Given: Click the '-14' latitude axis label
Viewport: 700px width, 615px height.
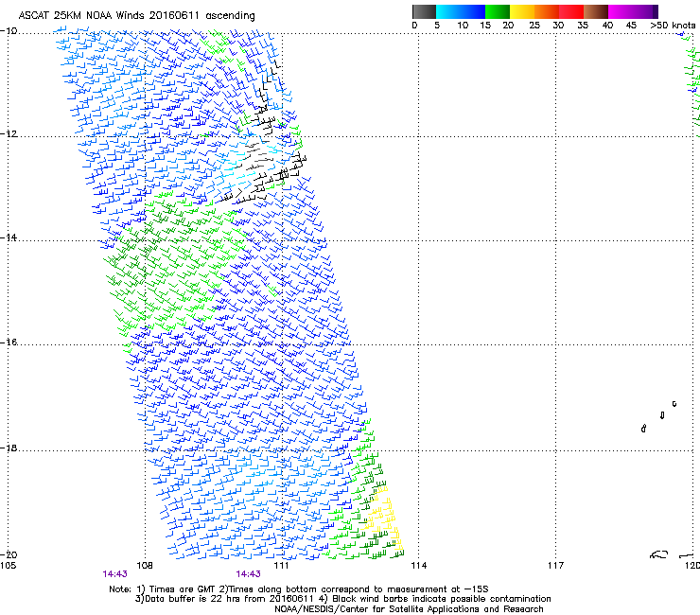Looking at the screenshot, I should 9,237.
